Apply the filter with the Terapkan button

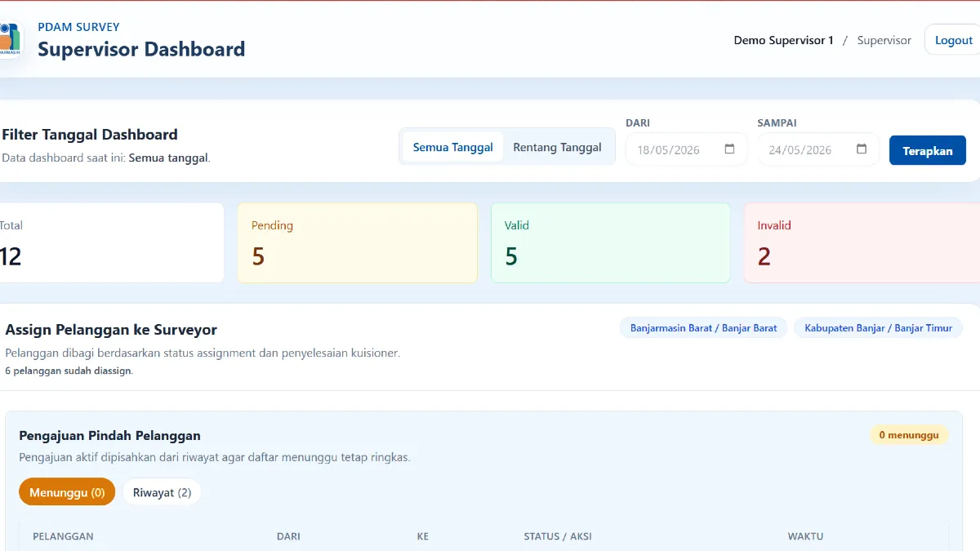tap(928, 150)
